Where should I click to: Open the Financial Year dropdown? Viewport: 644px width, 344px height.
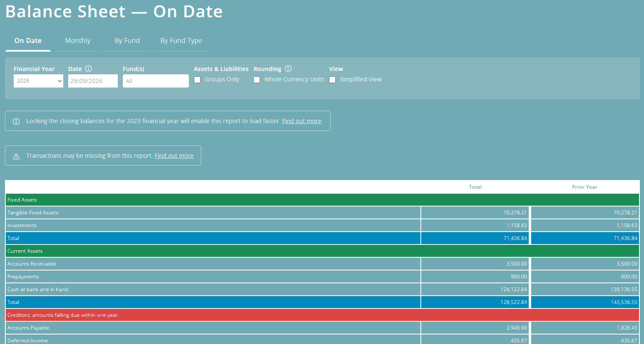38,81
